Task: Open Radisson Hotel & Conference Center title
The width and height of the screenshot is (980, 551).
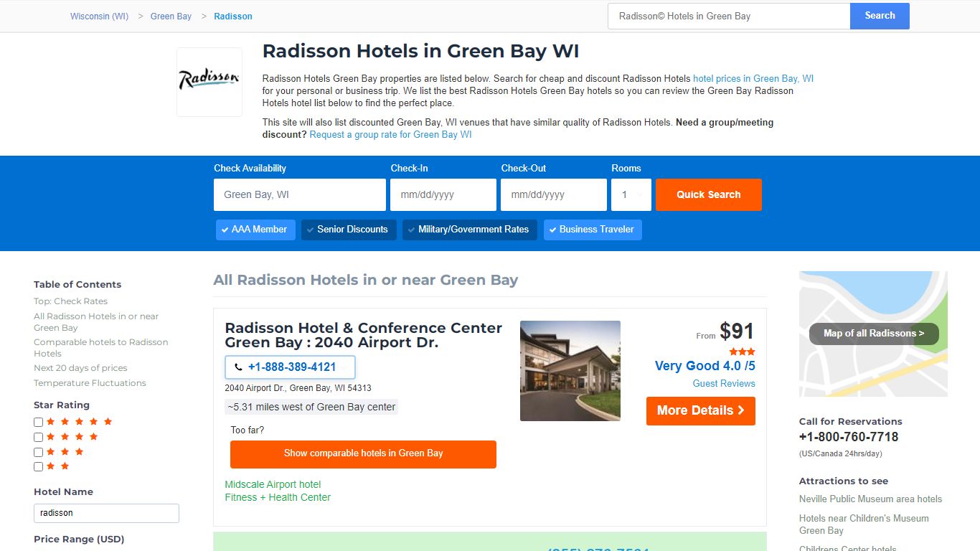Action: pyautogui.click(x=364, y=335)
